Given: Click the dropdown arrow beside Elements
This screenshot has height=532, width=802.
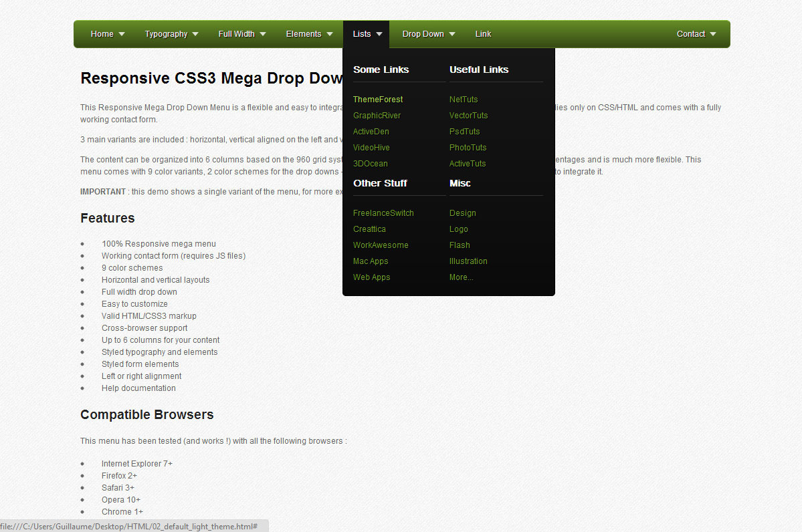Looking at the screenshot, I should pyautogui.click(x=330, y=34).
